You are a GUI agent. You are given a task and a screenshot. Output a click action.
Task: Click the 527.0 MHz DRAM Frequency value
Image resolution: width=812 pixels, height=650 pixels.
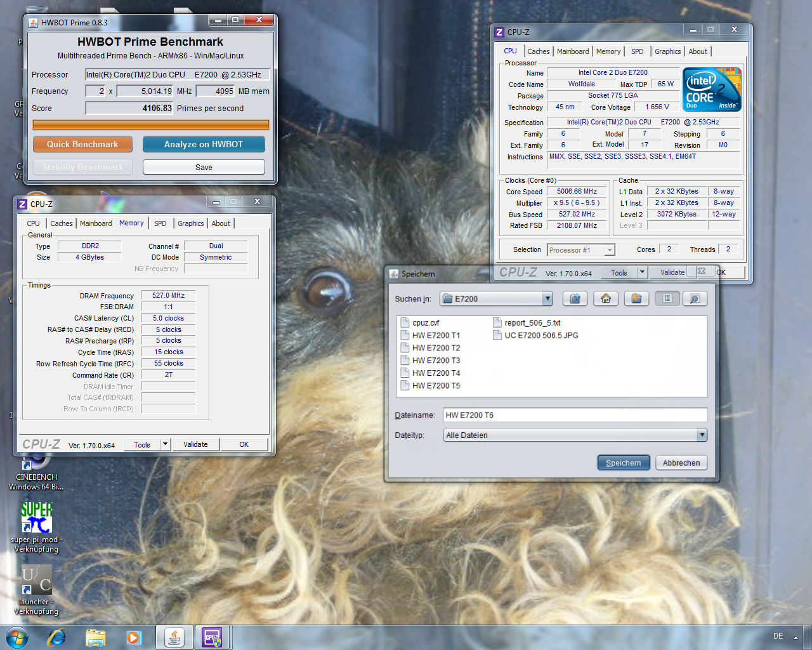pos(168,295)
